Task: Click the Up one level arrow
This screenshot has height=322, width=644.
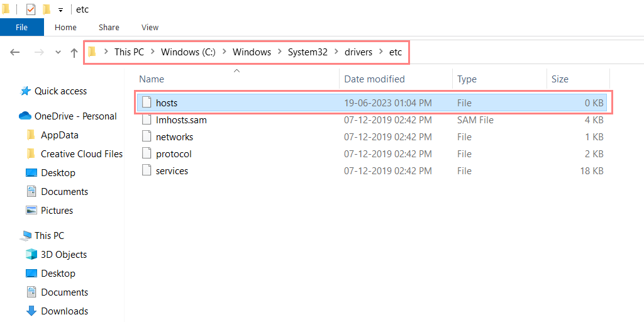Action: tap(74, 52)
